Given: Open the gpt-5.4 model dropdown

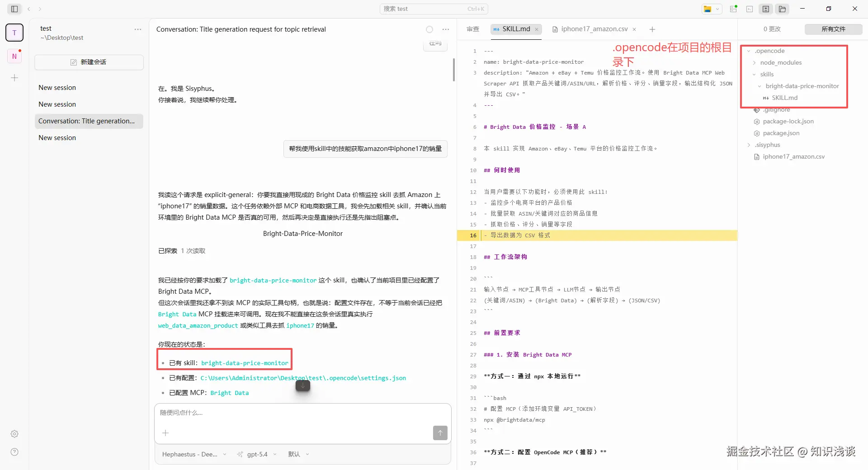Looking at the screenshot, I should 256,454.
